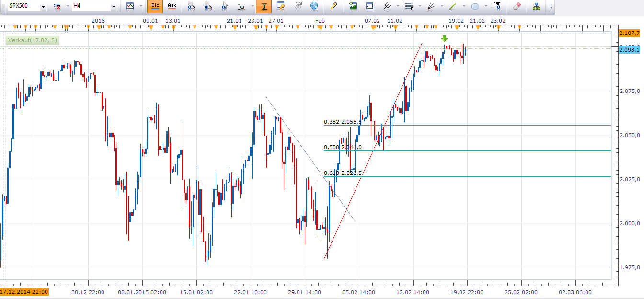Select the ABC text label tool
Image resolution: width=644 pixels, height=299 pixels.
(497, 6)
